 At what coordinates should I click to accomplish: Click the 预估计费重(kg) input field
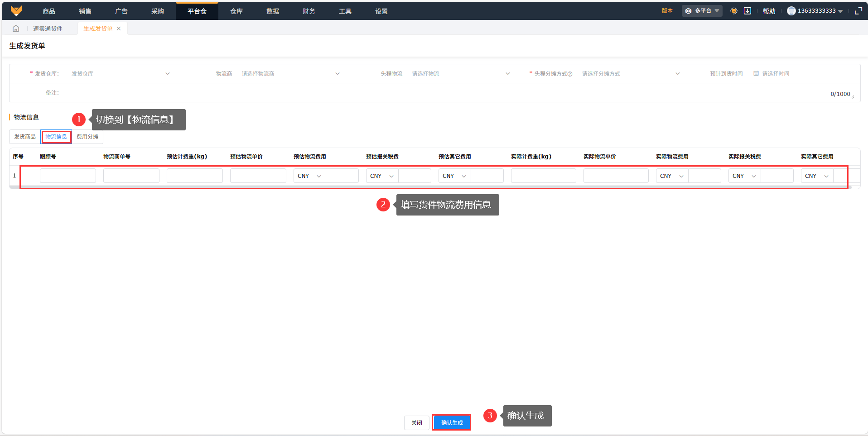[195, 176]
